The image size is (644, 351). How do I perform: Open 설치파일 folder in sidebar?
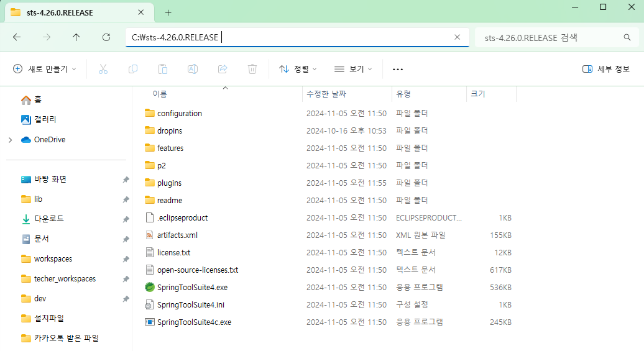pyautogui.click(x=43, y=318)
